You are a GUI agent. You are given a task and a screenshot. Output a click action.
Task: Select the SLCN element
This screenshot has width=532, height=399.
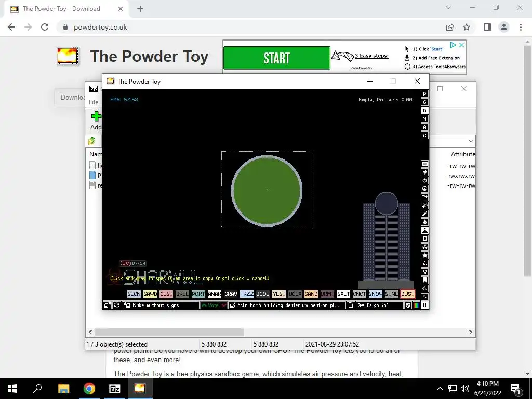tap(134, 294)
